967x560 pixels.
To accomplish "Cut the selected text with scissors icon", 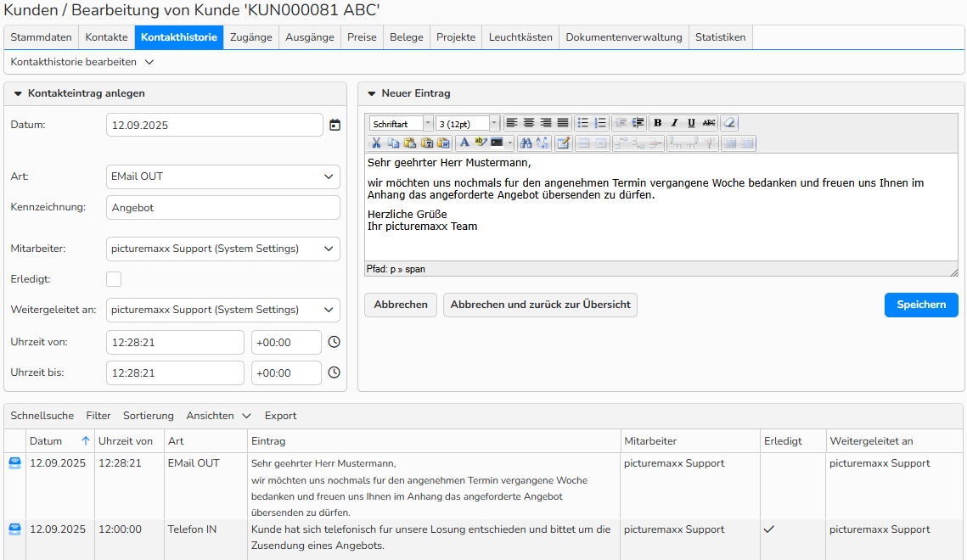I will 376,143.
